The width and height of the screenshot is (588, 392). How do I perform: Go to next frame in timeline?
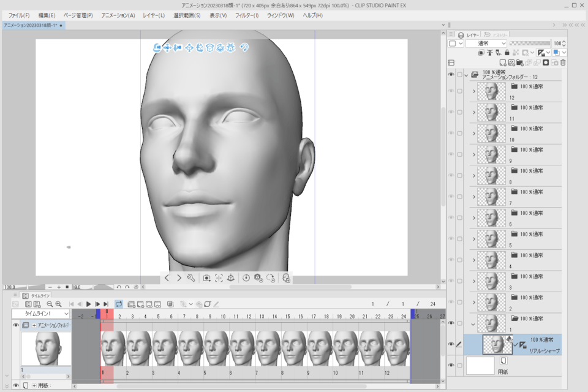coord(97,304)
